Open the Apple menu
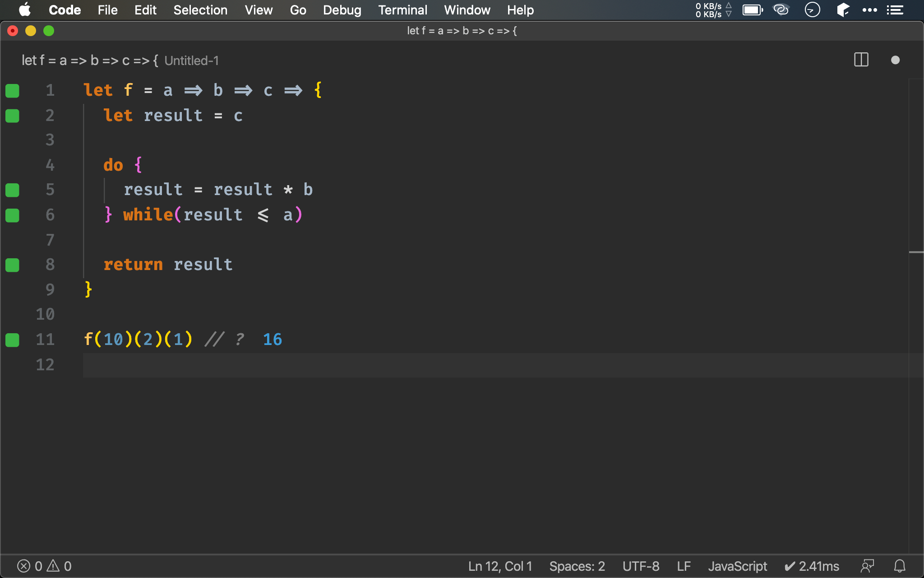The width and height of the screenshot is (924, 578). [x=25, y=9]
